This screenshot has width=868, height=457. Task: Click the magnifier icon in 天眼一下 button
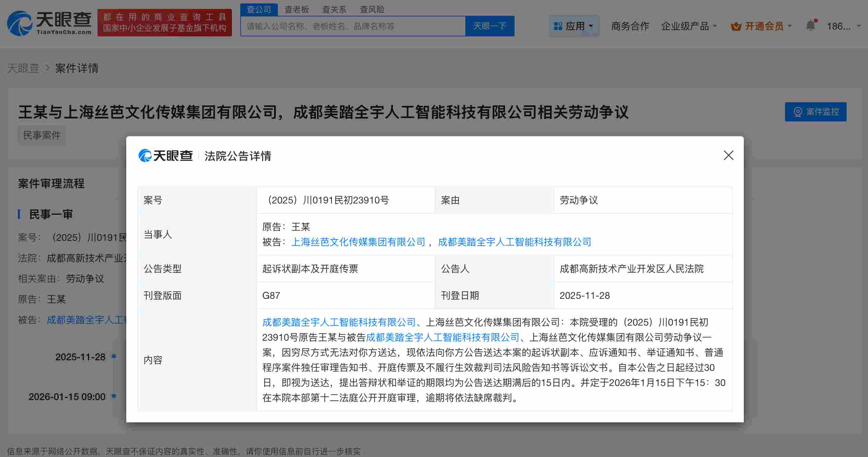tap(489, 26)
